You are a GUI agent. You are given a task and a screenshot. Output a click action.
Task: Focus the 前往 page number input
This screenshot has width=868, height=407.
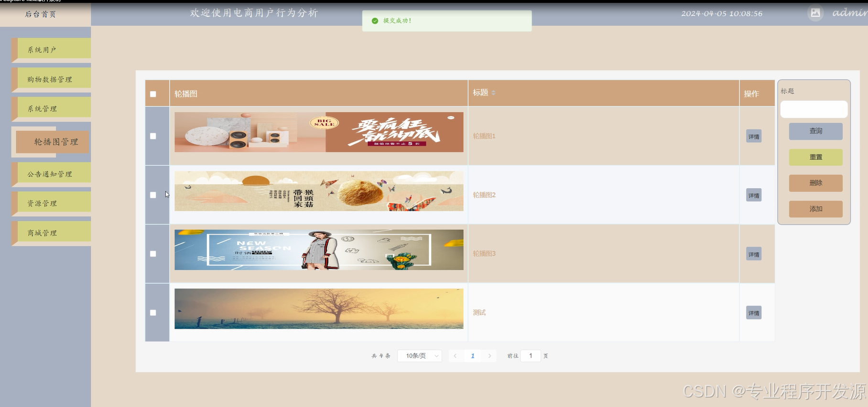(531, 356)
